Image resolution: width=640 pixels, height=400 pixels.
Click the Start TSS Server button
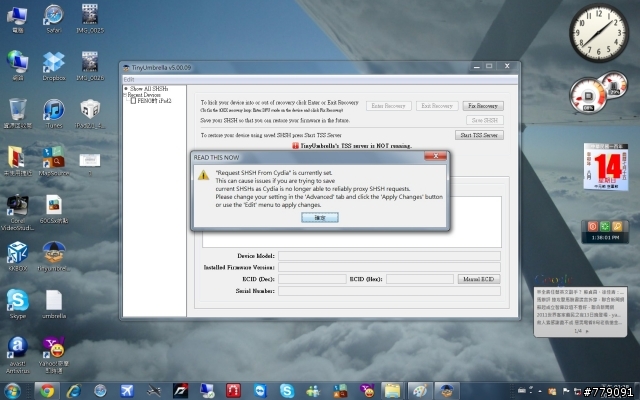point(479,135)
